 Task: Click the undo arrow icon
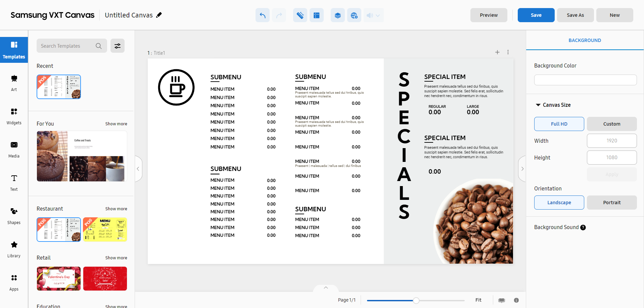tap(262, 15)
